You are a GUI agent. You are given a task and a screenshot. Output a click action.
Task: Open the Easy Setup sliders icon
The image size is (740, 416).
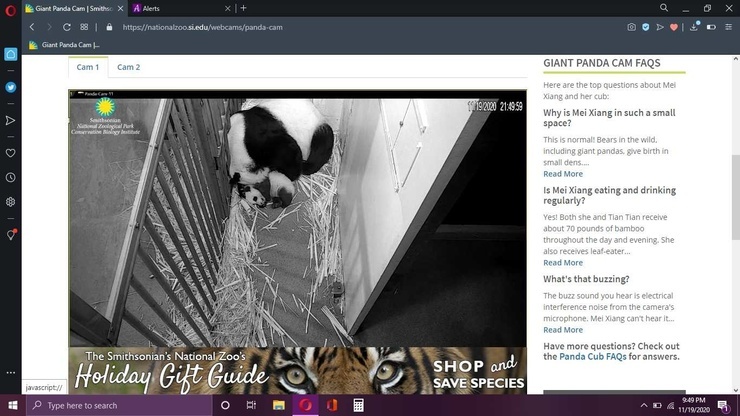(x=729, y=27)
